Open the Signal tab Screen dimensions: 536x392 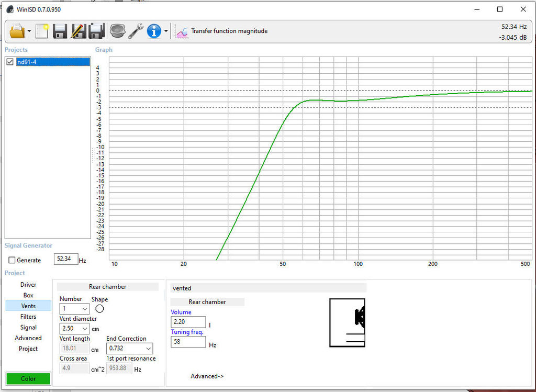tap(28, 328)
